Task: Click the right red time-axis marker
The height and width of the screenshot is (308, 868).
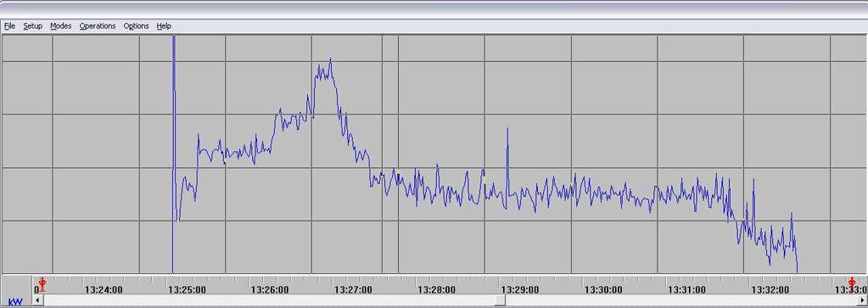Action: pyautogui.click(x=851, y=285)
